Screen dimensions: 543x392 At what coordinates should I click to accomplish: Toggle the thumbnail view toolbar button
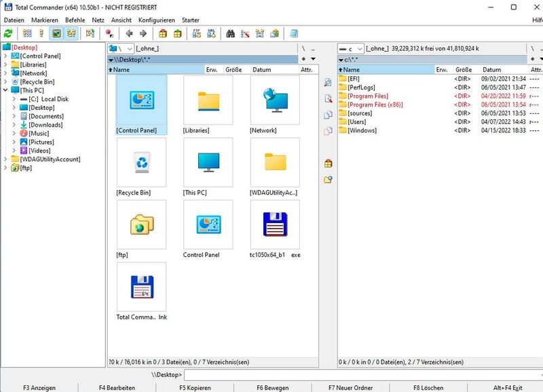pyautogui.click(x=56, y=33)
